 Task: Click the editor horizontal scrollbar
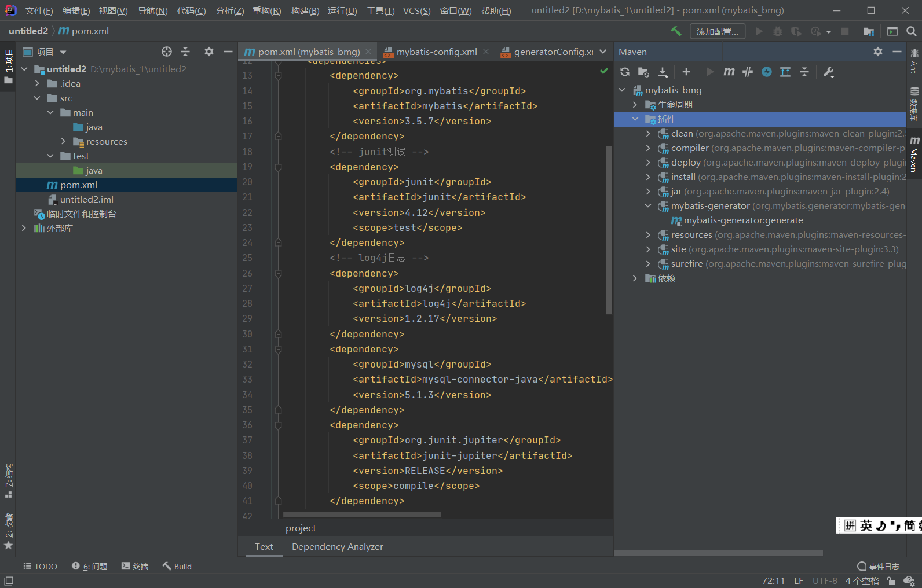362,514
